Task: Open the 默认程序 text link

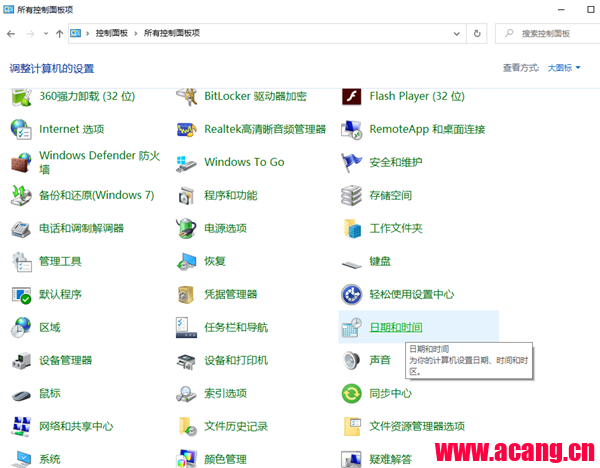Action: pos(60,294)
